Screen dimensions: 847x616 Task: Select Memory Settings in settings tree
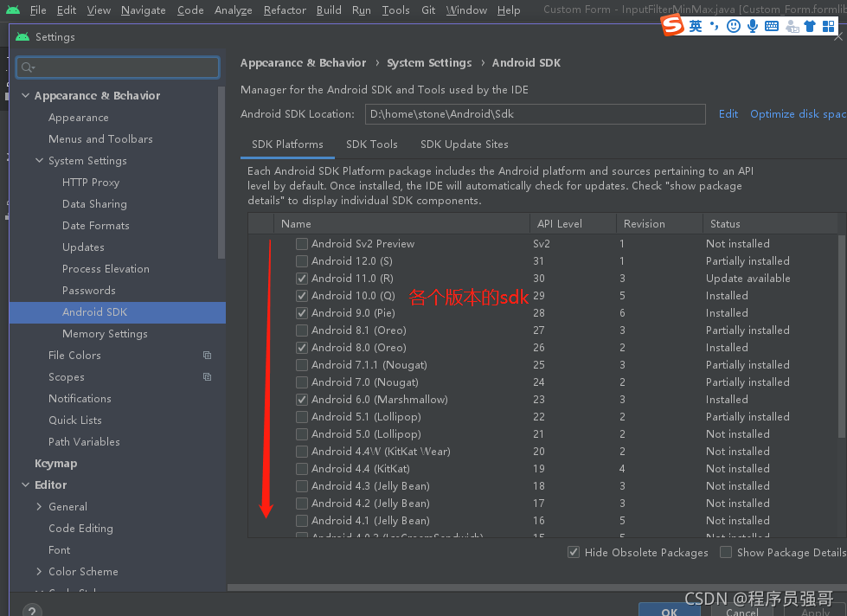pos(105,333)
